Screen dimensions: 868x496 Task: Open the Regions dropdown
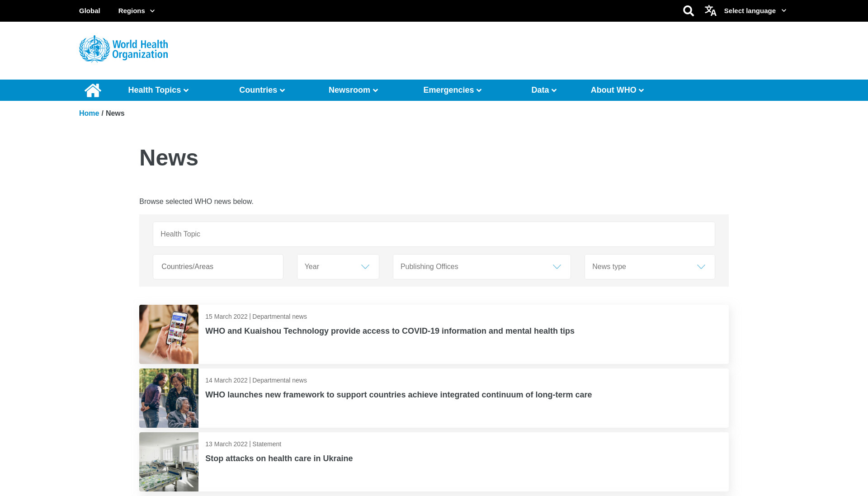click(x=137, y=11)
